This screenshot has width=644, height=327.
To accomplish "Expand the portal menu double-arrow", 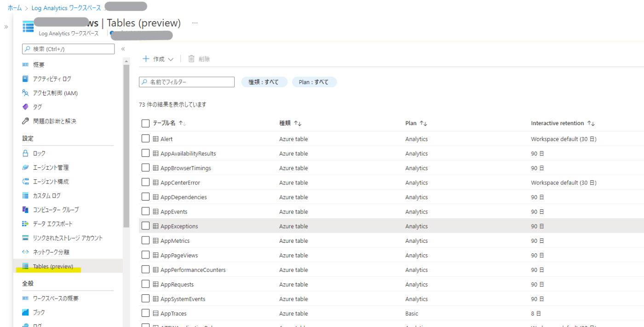I will pyautogui.click(x=6, y=27).
